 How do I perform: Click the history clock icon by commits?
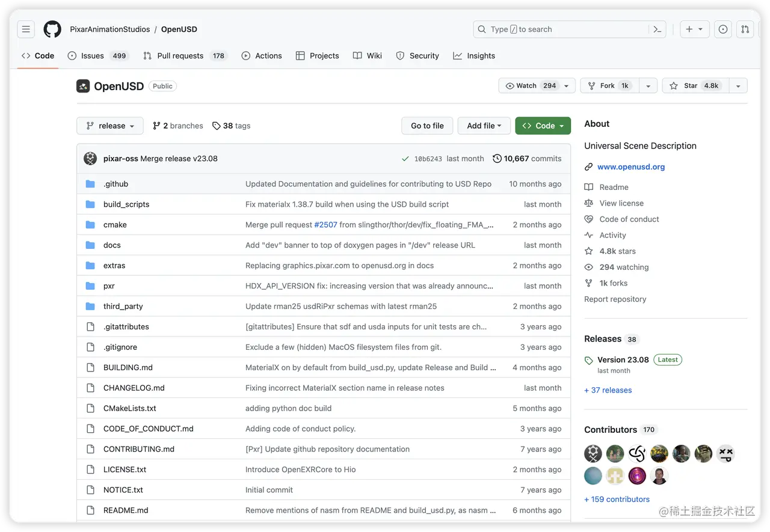click(497, 159)
